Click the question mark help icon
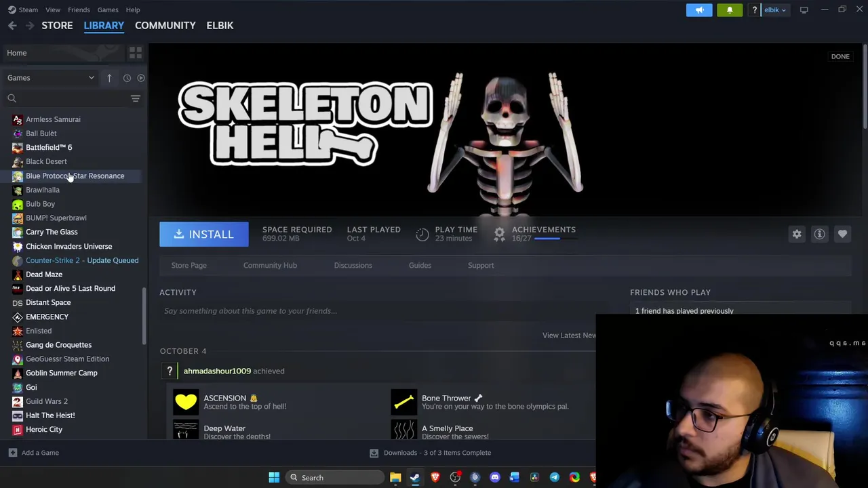 click(754, 10)
